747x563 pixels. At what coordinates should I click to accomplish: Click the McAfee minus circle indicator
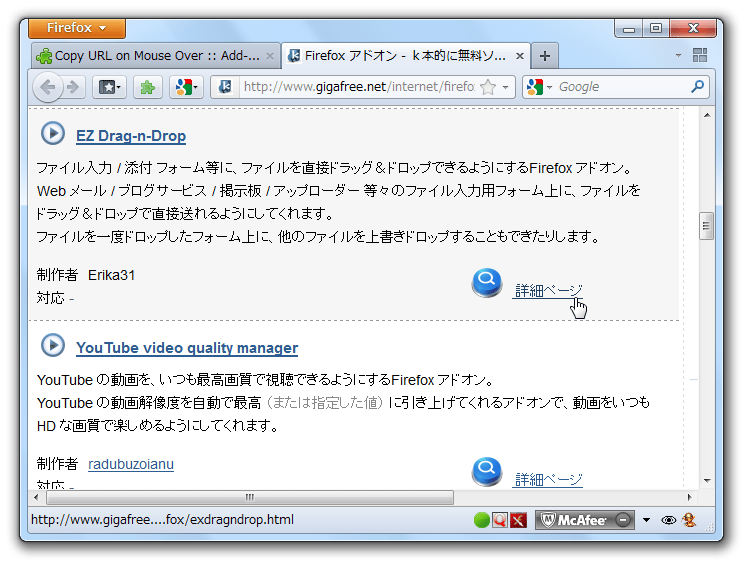623,520
